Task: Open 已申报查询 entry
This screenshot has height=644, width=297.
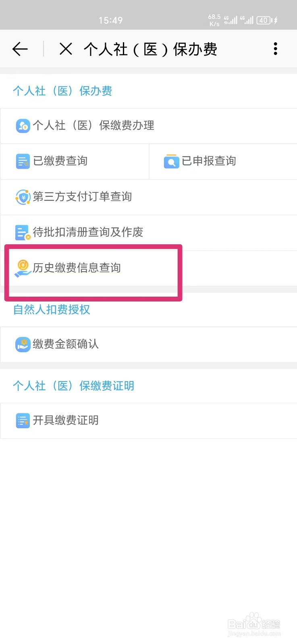Action: pos(223,161)
